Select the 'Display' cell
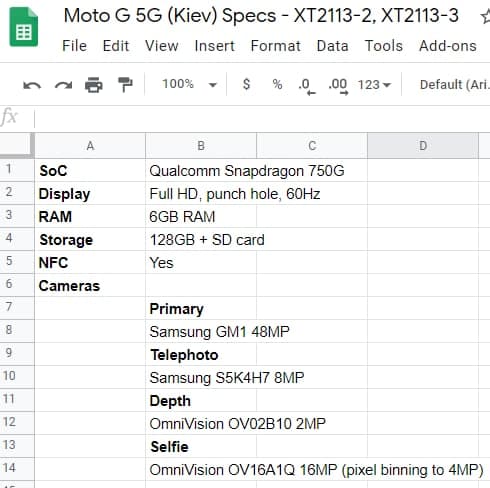Image resolution: width=490 pixels, height=488 pixels. click(x=90, y=193)
